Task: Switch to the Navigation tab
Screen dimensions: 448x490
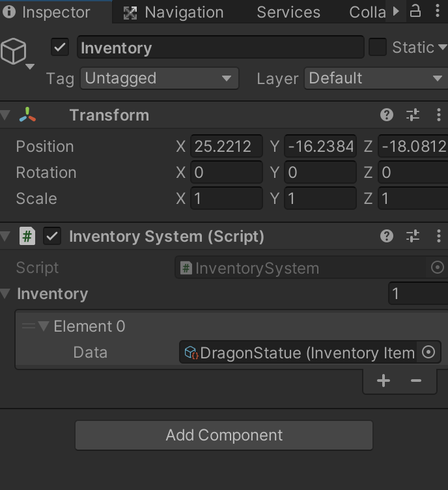Action: (x=174, y=12)
